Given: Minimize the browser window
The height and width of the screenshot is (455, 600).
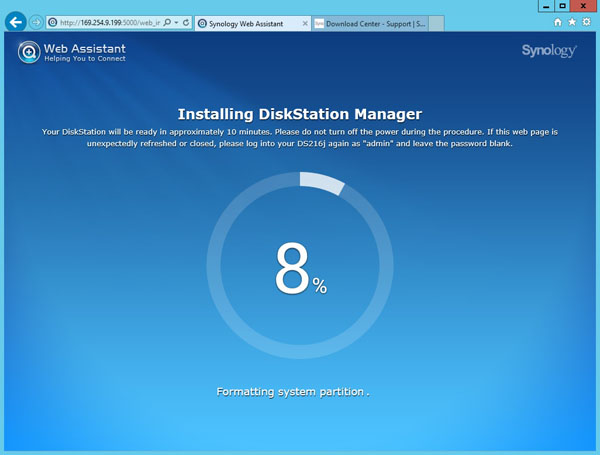Looking at the screenshot, I should [x=546, y=6].
